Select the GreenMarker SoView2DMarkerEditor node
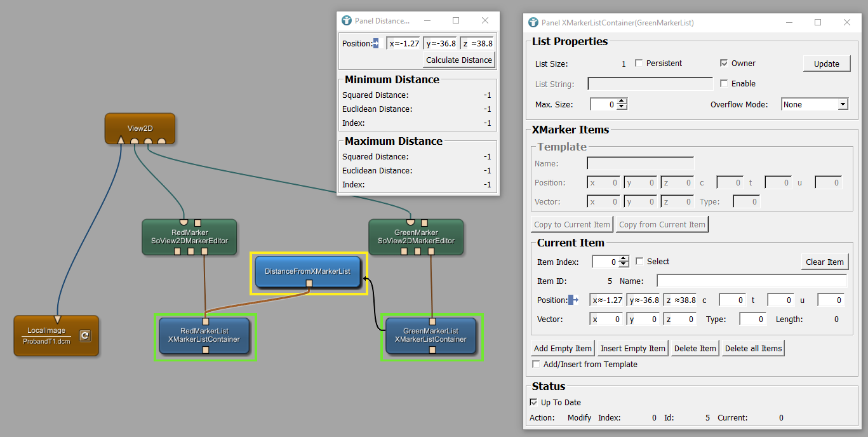 click(416, 236)
